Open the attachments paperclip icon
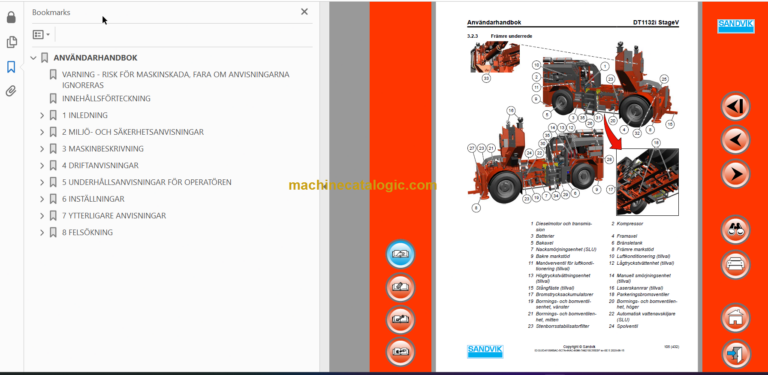This screenshot has width=768, height=375. (11, 91)
